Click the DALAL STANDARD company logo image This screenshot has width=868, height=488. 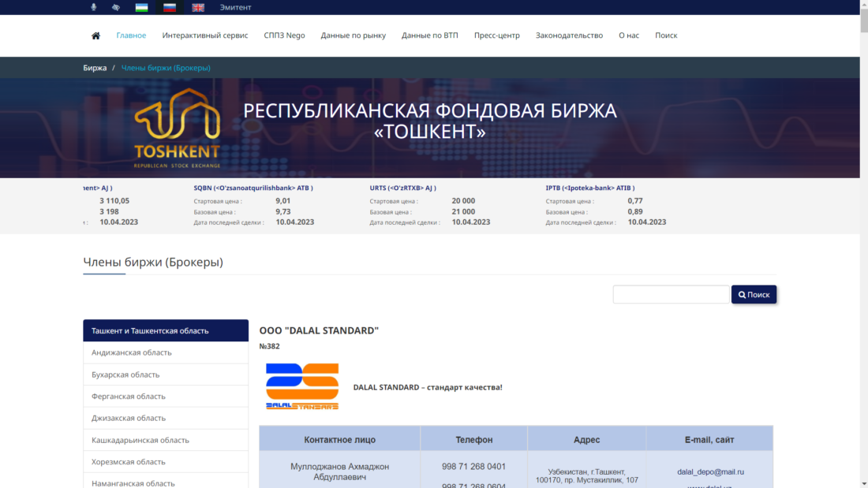click(x=303, y=386)
